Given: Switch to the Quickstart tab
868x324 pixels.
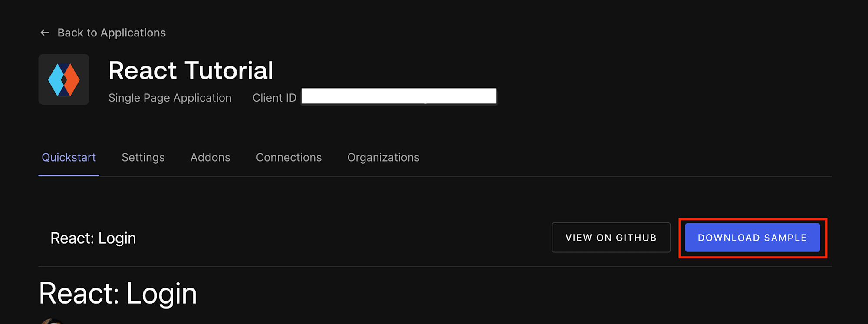Looking at the screenshot, I should pyautogui.click(x=69, y=157).
